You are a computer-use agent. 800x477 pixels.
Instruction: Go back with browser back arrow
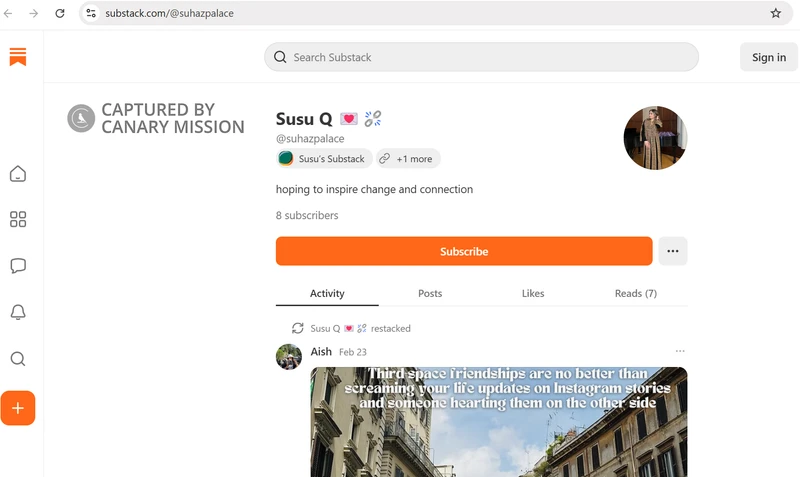coord(8,13)
